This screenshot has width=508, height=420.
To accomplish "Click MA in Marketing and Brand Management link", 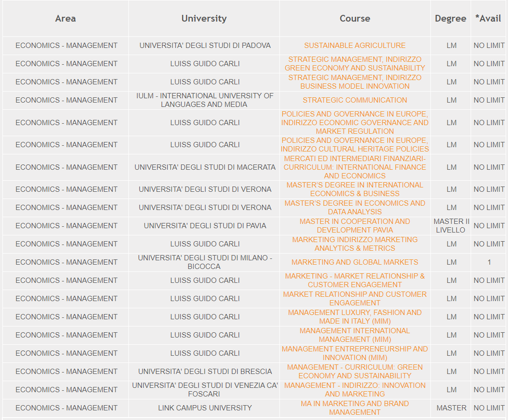I will [355, 408].
